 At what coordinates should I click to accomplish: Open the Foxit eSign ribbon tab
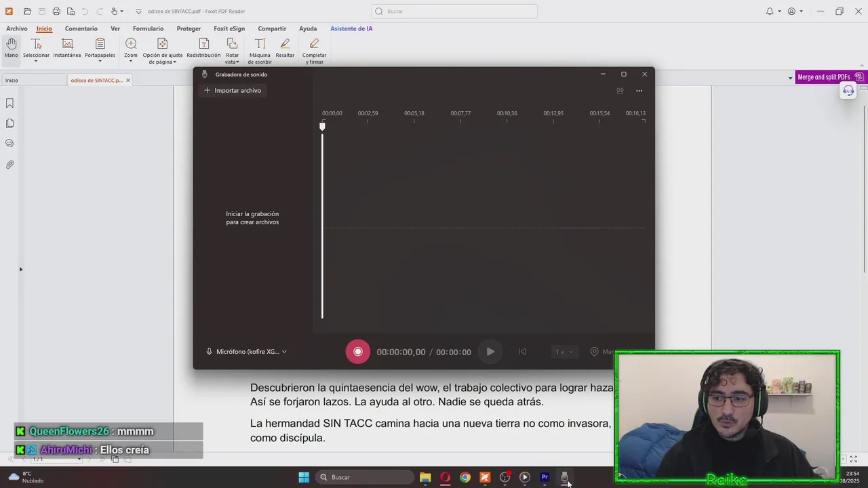(229, 28)
